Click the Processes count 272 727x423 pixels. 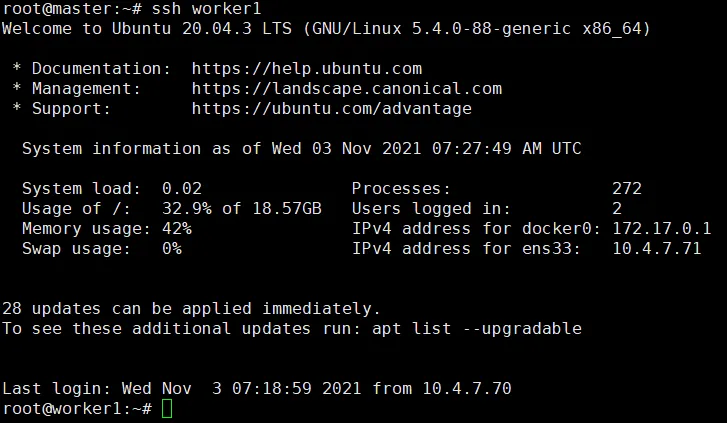pyautogui.click(x=627, y=189)
